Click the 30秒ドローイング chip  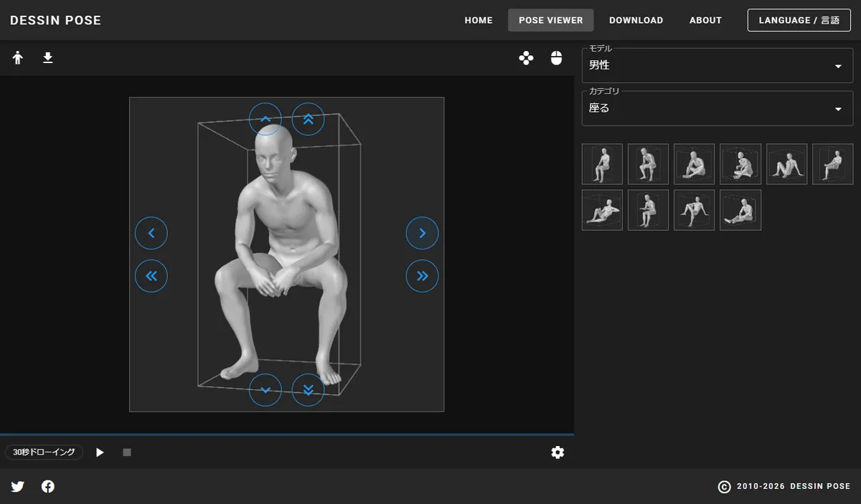pos(44,452)
